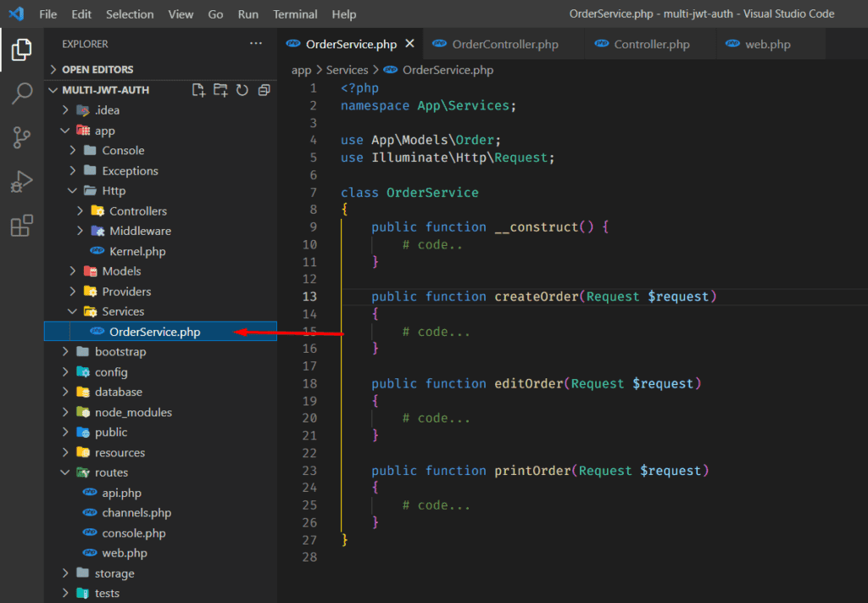Click the New Folder icon in explorer
This screenshot has height=603, width=868.
click(220, 90)
